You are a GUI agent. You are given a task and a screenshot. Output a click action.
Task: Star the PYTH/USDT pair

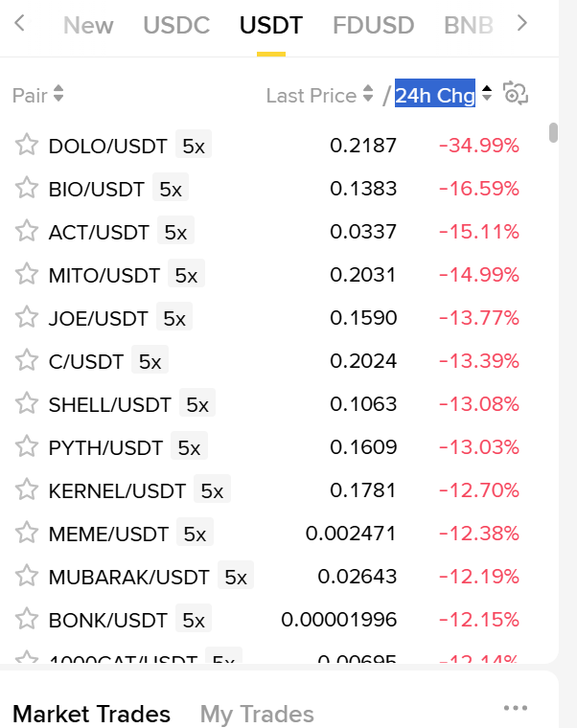(27, 447)
